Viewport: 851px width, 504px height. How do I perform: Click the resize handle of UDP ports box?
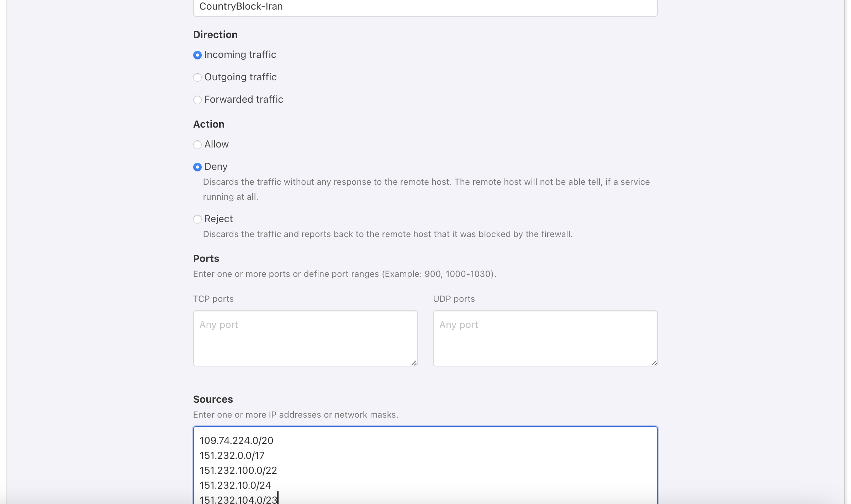(x=654, y=363)
